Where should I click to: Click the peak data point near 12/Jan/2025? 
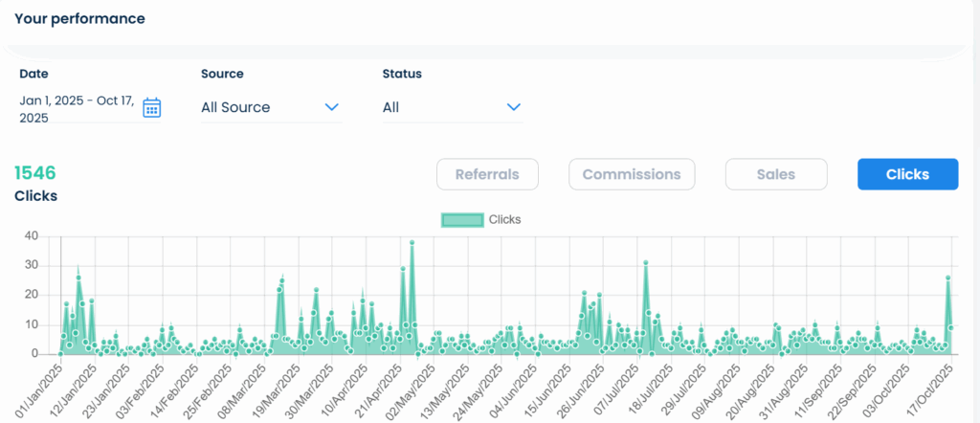point(78,278)
